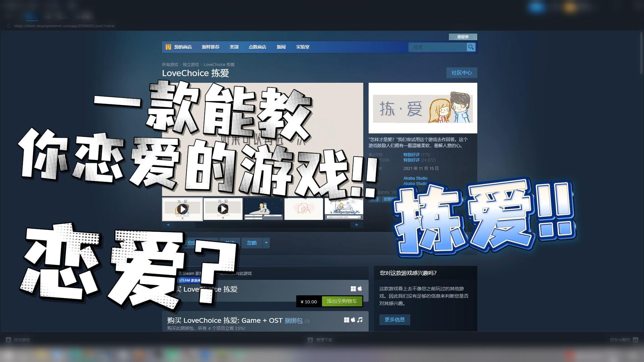Open the 社区中心 community hub
Screen dimensions: 644x362
tap(462, 73)
